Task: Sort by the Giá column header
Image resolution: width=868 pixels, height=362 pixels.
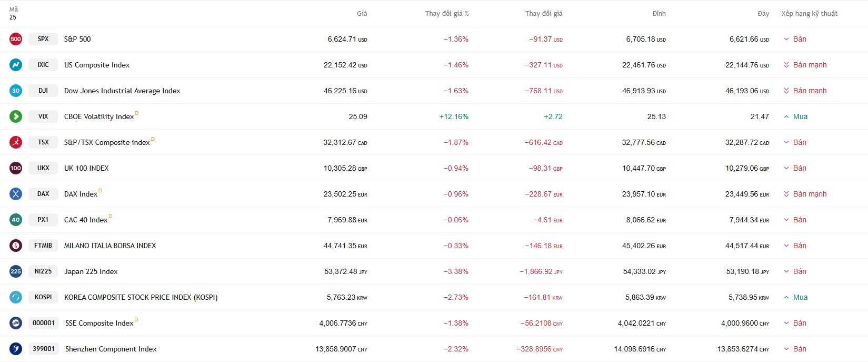Action: [362, 13]
